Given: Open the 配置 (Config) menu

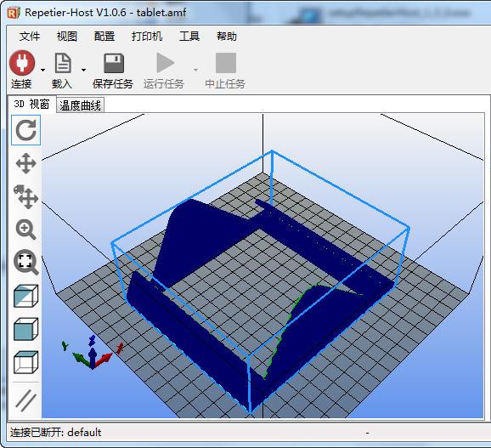Looking at the screenshot, I should tap(104, 37).
